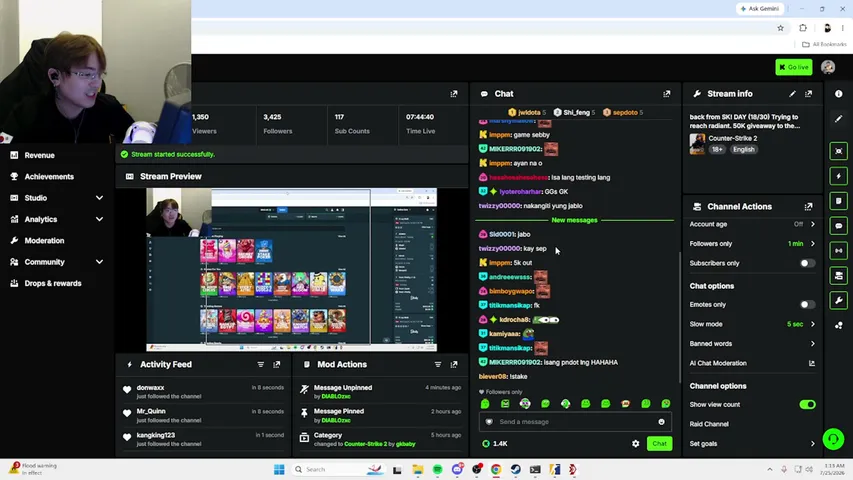This screenshot has width=853, height=480.
Task: Open Moderation in the sidebar
Action: tap(44, 241)
